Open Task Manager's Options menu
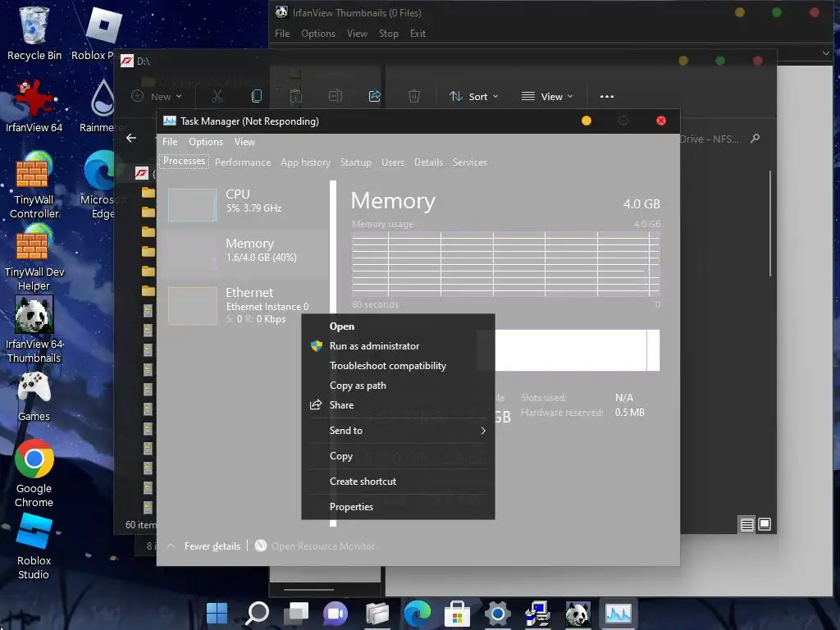This screenshot has width=840, height=630. point(206,142)
